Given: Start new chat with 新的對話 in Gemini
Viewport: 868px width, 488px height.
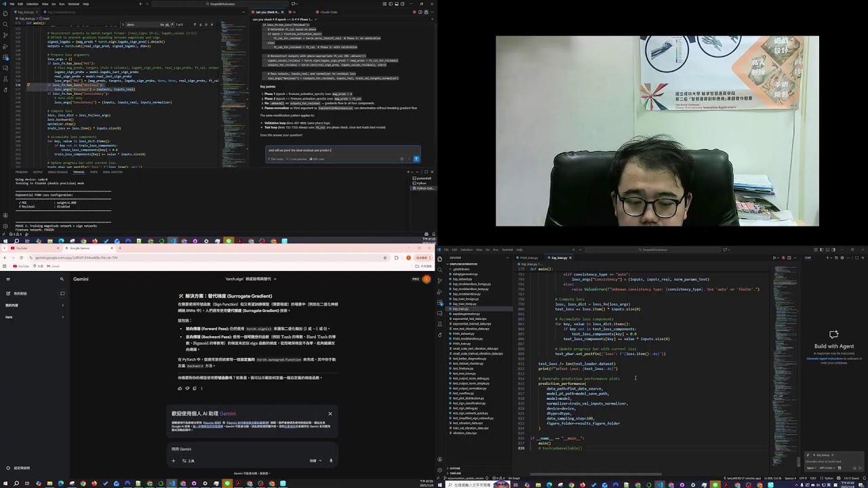Looking at the screenshot, I should 20,293.
